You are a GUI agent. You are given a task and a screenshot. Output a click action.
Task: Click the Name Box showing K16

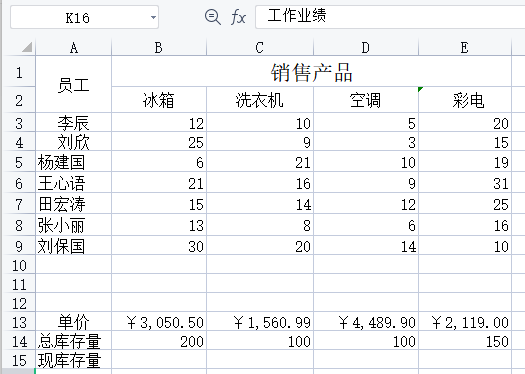tap(84, 17)
